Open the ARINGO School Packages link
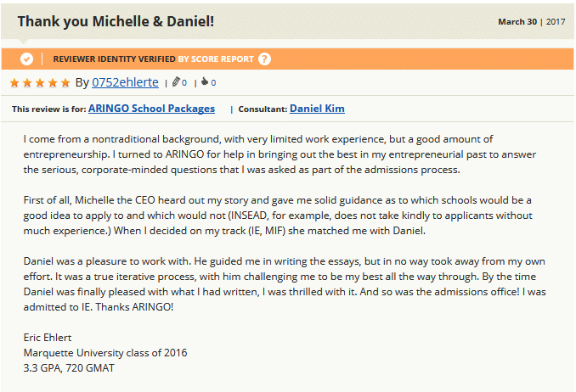576x392 pixels. click(x=151, y=109)
